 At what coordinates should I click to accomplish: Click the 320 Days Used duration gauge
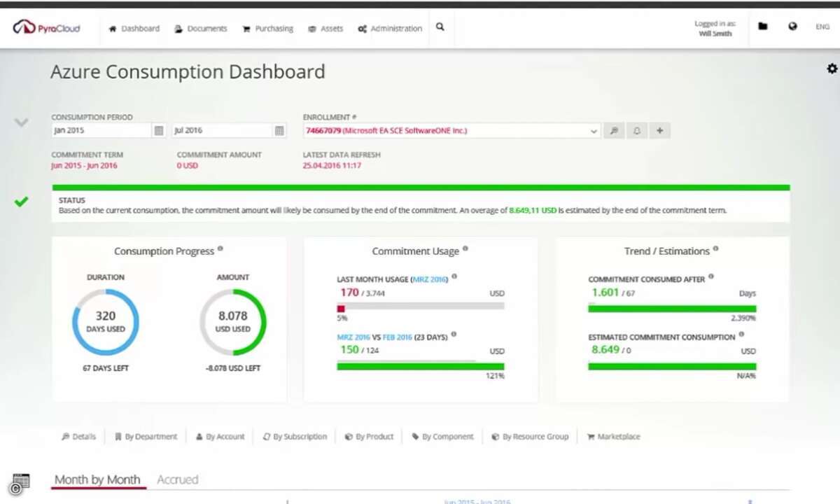[x=106, y=322]
